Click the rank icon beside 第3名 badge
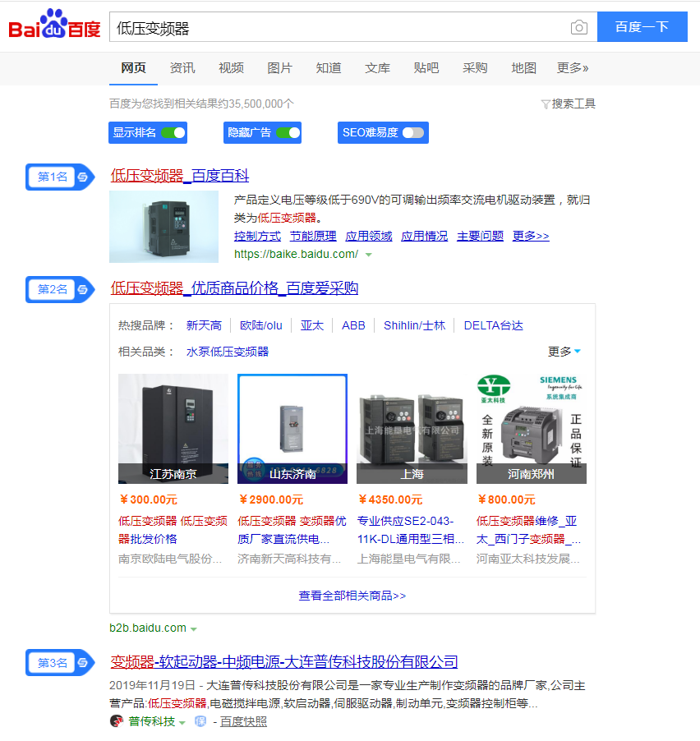 (x=83, y=663)
